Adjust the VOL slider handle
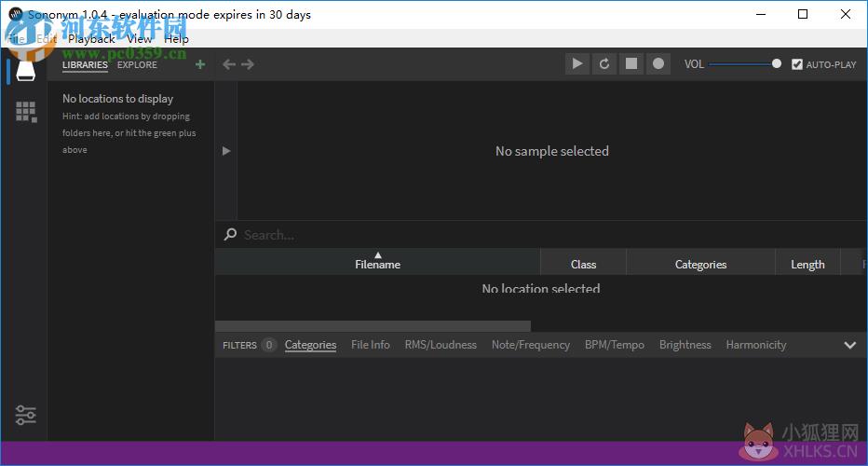Image resolution: width=868 pixels, height=466 pixels. [777, 63]
